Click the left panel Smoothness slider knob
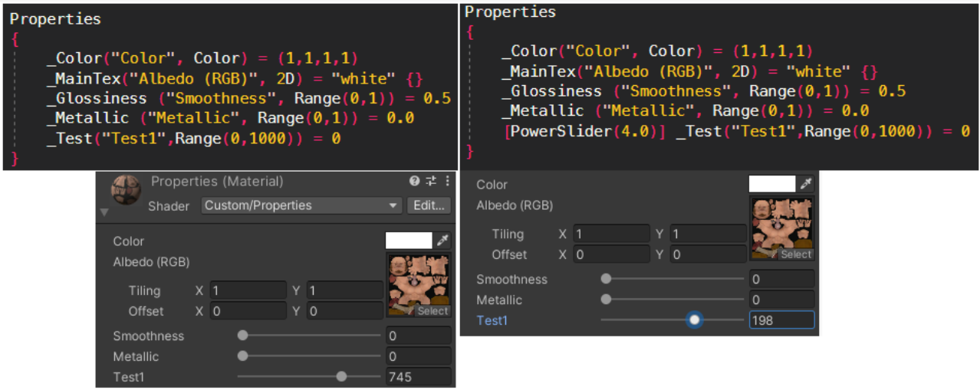Viewport: 980px width, 390px height. coord(243,335)
